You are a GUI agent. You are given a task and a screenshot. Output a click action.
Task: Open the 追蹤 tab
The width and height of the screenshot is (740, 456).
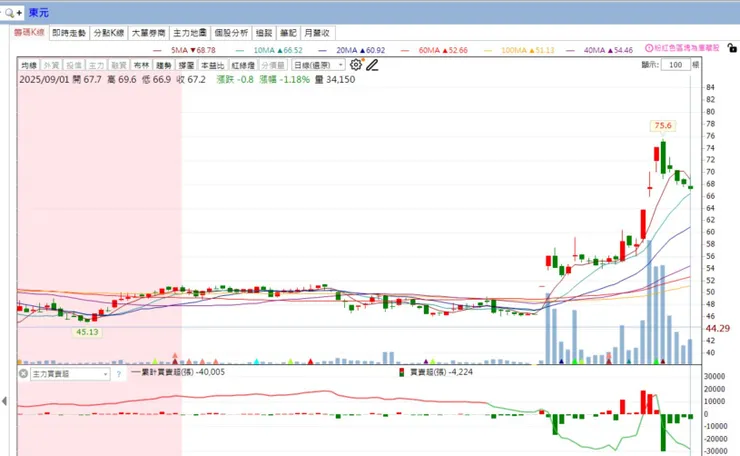pos(264,33)
